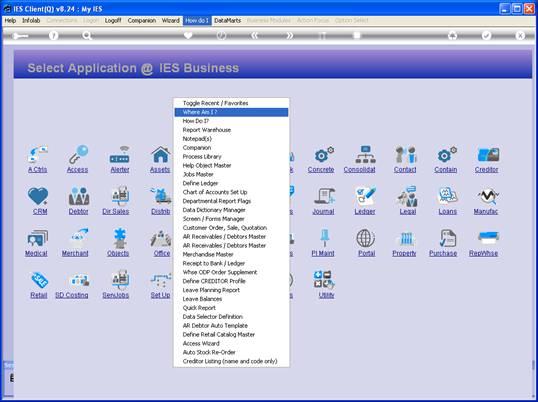Open the DataMarts menu
This screenshot has width=538, height=402.
[227, 21]
